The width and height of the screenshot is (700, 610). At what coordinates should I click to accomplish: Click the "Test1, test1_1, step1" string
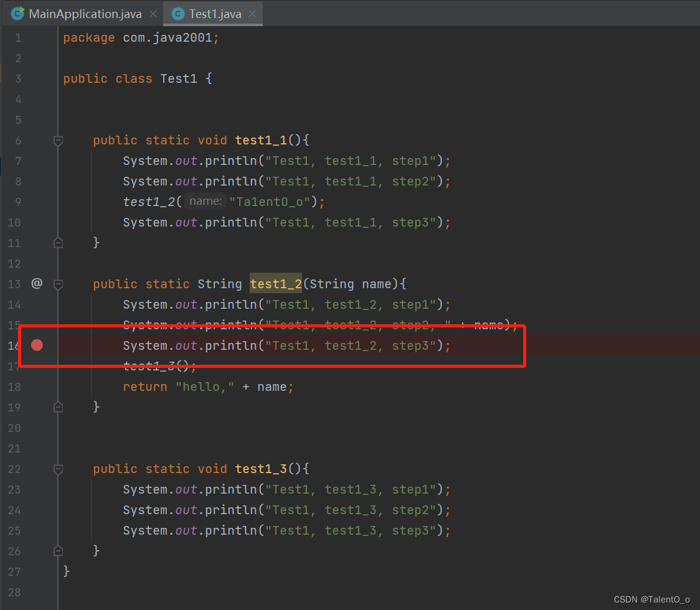351,161
